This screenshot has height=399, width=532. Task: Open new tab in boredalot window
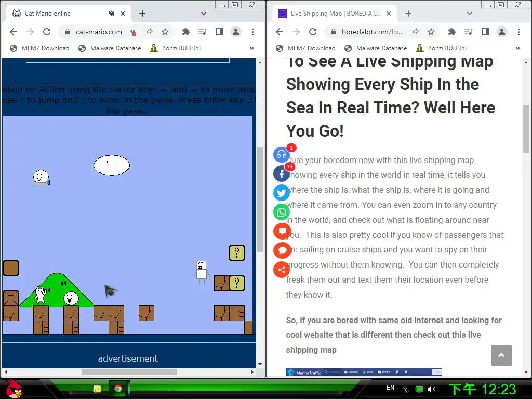(x=408, y=13)
